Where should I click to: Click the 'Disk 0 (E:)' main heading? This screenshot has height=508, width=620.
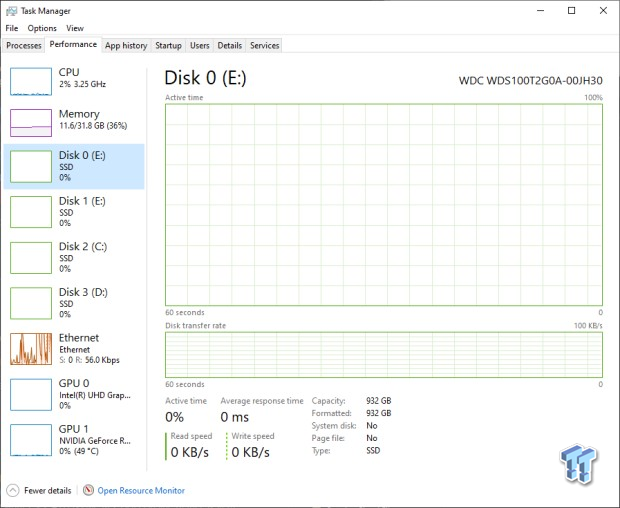(206, 78)
